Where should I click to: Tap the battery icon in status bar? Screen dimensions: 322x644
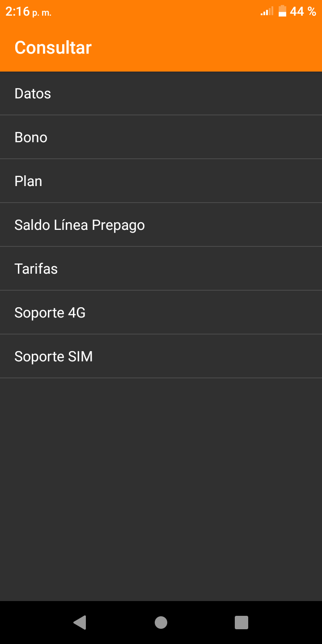pos(282,11)
